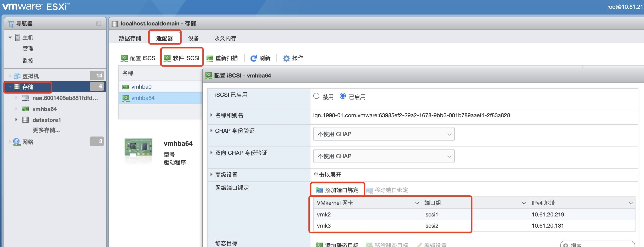644x247 pixels.
Task: Click the VMware ESXi logo
Action: [x=36, y=6]
